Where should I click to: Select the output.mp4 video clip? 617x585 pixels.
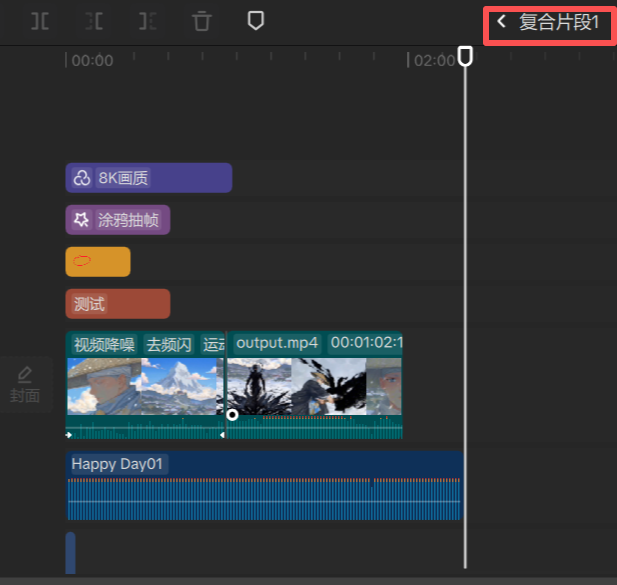point(314,385)
